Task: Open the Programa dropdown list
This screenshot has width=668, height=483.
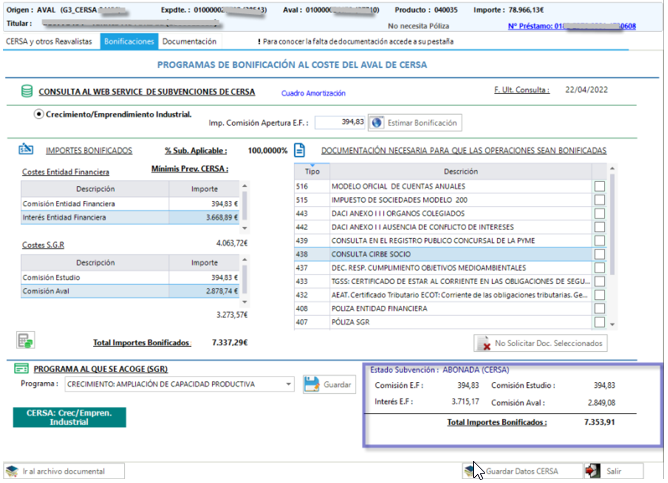Action: click(x=288, y=384)
